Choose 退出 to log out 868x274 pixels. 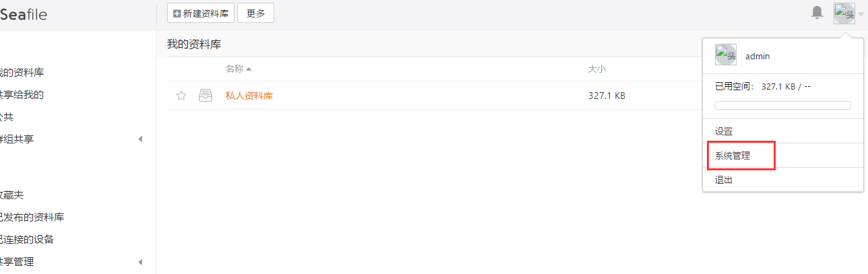tap(724, 180)
